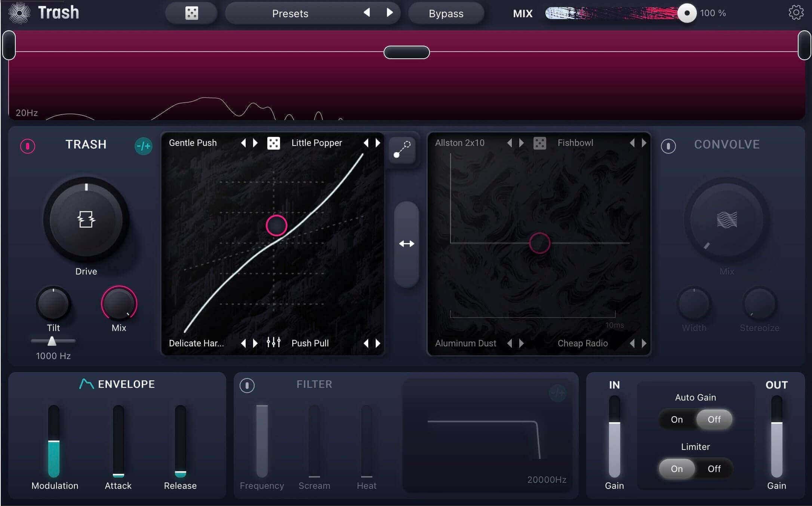Click the Release envelope slider

(181, 441)
